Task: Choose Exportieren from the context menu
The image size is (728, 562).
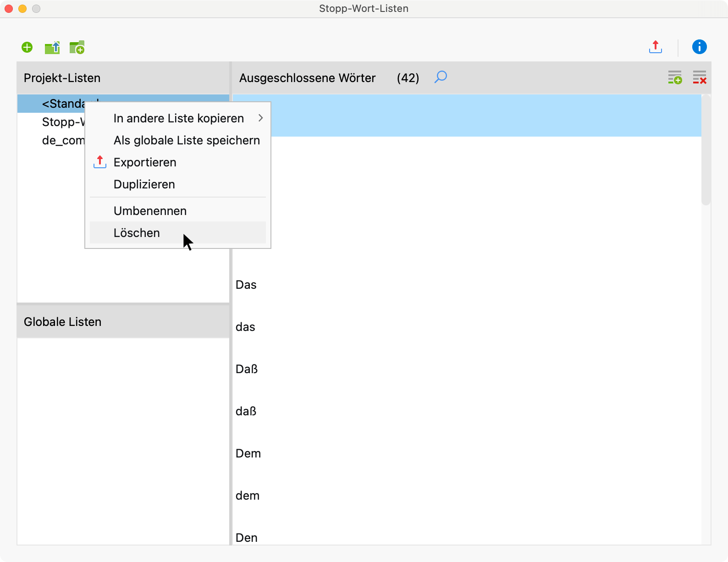Action: (178, 162)
